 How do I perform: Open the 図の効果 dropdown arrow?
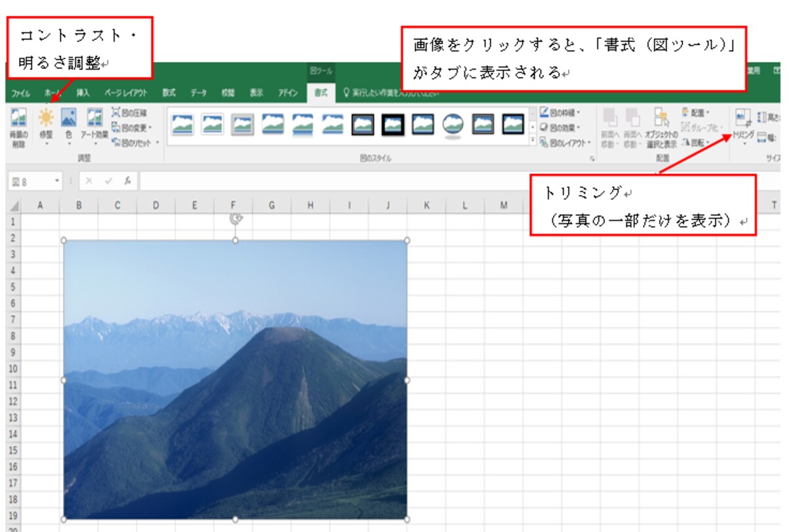pos(579,127)
